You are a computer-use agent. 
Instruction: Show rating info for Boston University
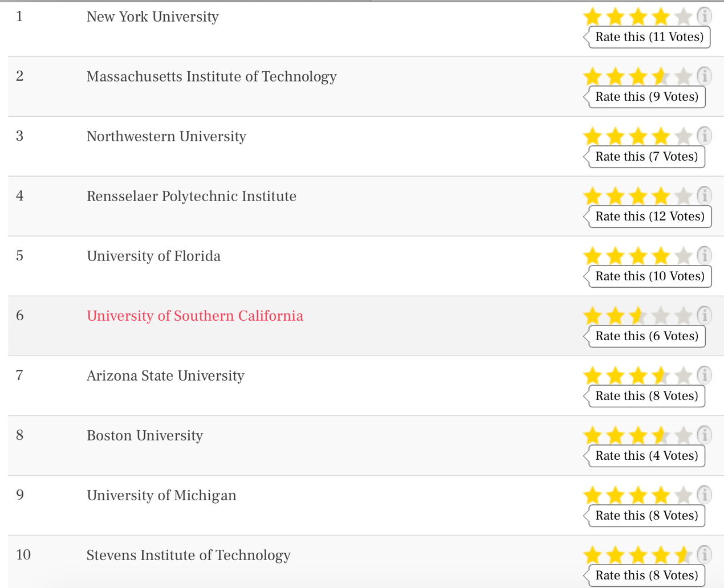click(x=705, y=435)
